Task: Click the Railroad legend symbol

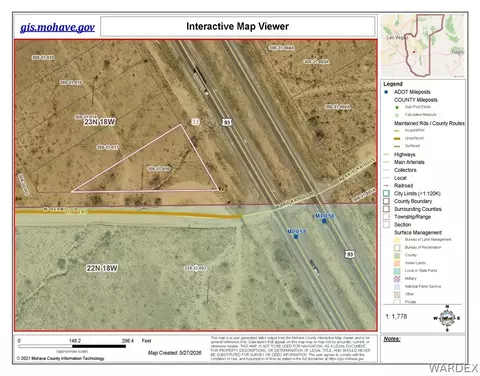Action: tap(387, 185)
